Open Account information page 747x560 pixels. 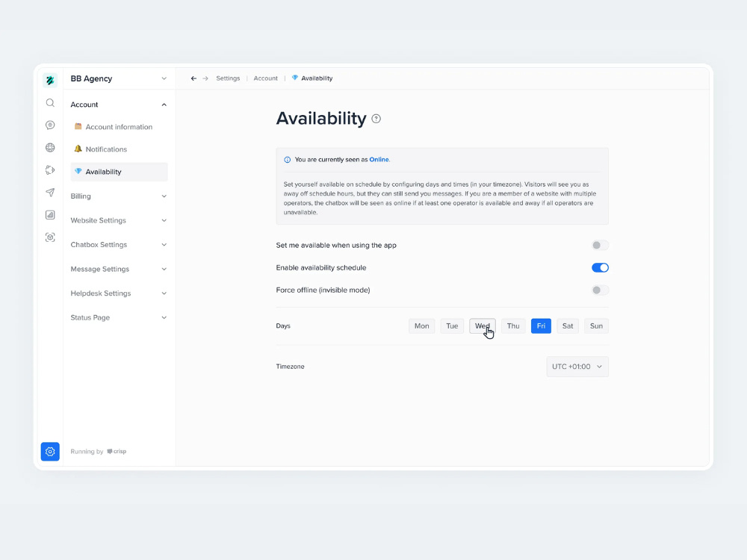119,127
